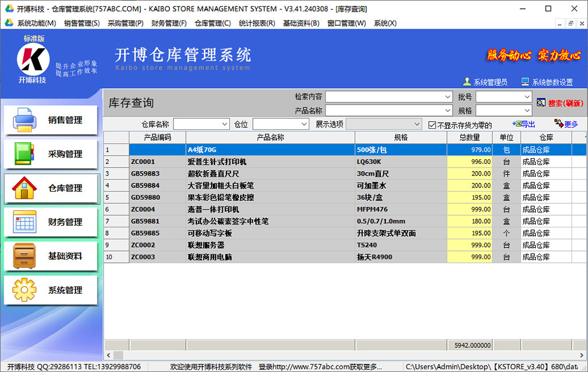
Task: Click the 联想服务器 cell
Action: coord(270,245)
